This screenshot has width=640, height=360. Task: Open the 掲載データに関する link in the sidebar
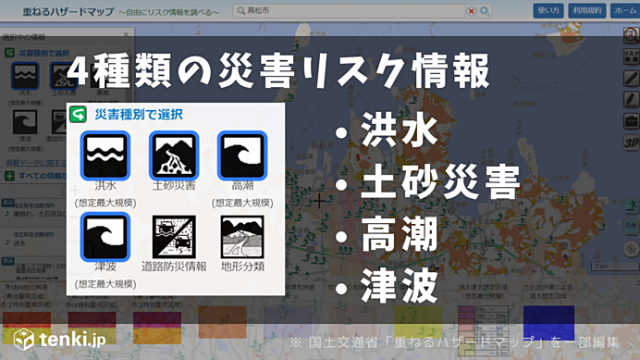36,163
